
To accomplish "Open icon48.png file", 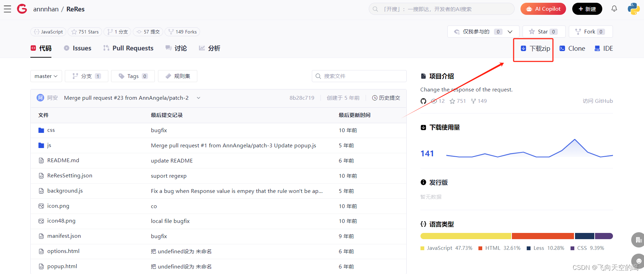I will tap(61, 221).
